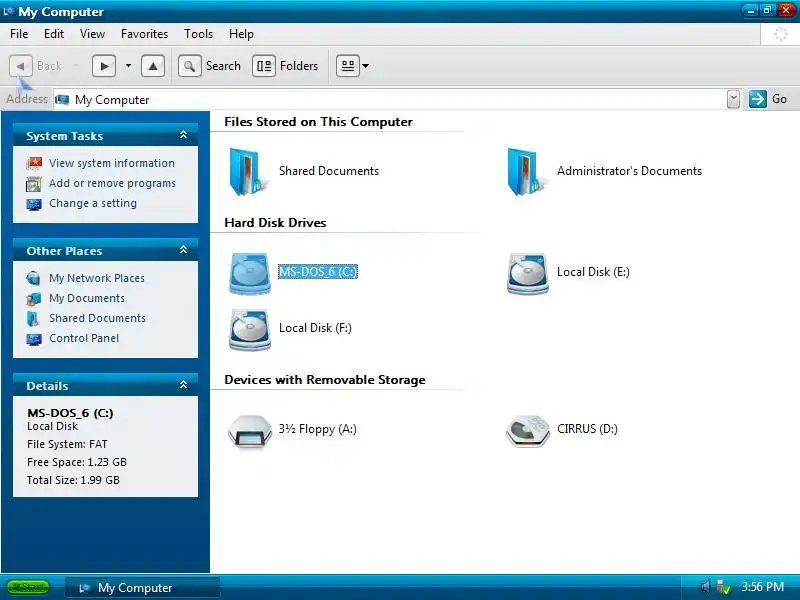Screen dimensions: 800x600
Task: Select the MS-DOS_6 (C:) drive icon
Action: pyautogui.click(x=249, y=273)
